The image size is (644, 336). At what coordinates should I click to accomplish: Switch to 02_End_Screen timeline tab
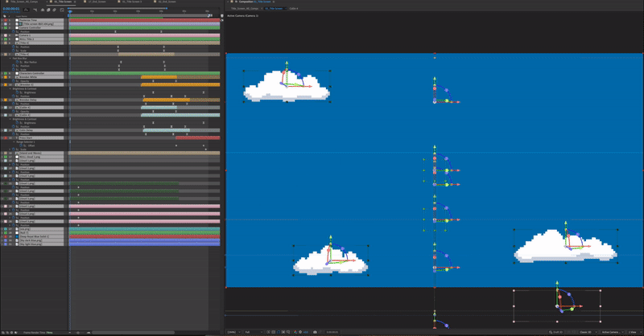[167, 2]
